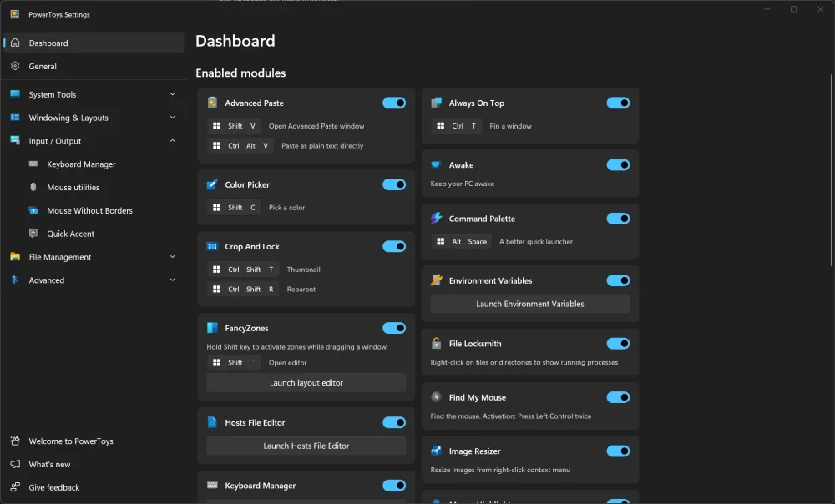The height and width of the screenshot is (504, 835).
Task: Click the FancyZones module icon
Action: tap(212, 328)
